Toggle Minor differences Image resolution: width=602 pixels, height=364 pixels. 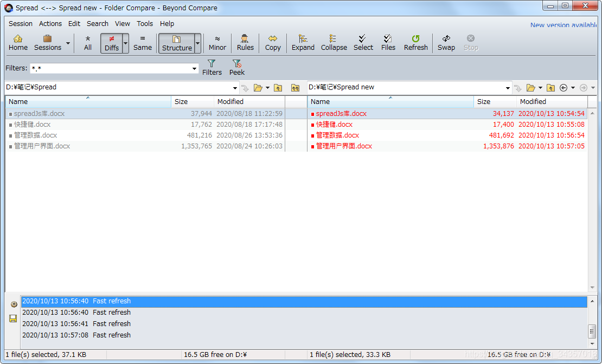pyautogui.click(x=217, y=43)
